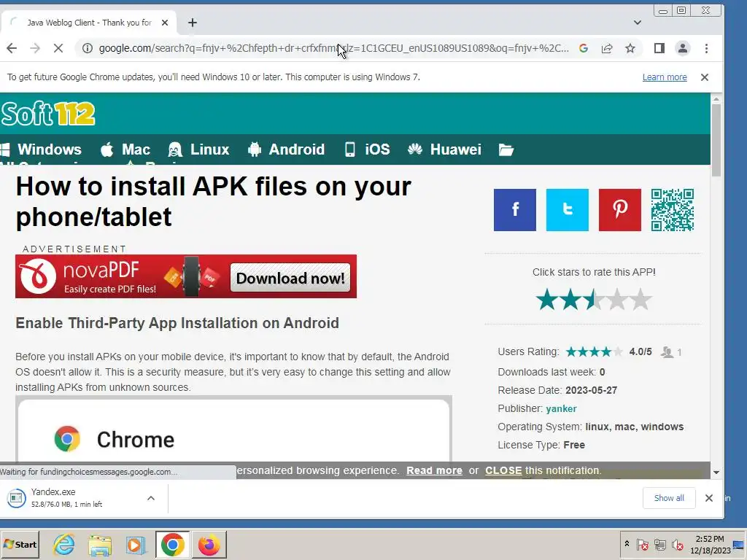Click Show all downloads
Screen dimensions: 747x560
click(x=669, y=498)
